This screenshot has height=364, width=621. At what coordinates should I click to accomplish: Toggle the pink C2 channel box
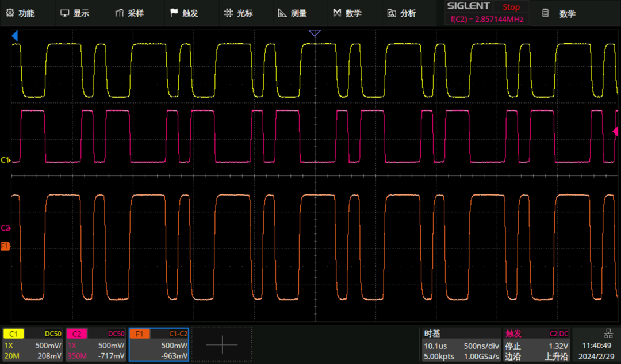95,344
